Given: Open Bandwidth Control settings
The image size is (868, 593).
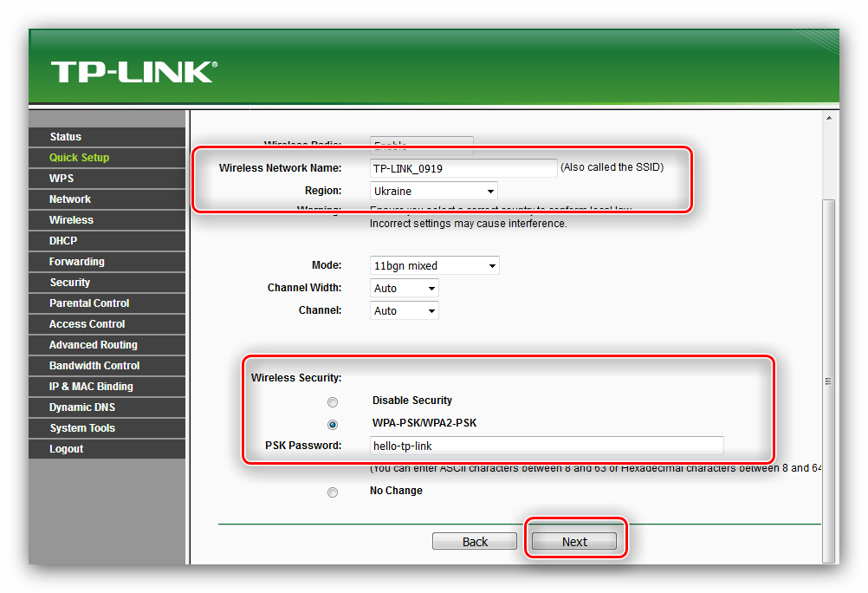Looking at the screenshot, I should pos(107,366).
